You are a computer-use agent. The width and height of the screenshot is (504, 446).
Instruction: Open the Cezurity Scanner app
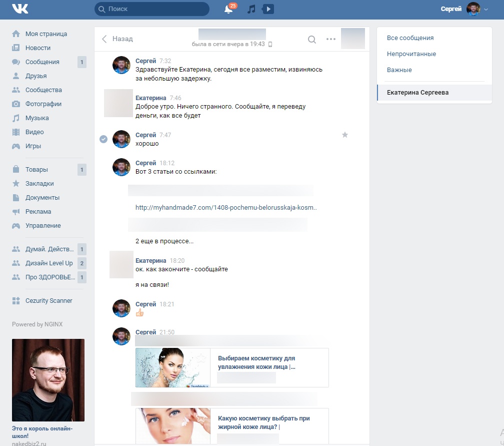point(48,300)
